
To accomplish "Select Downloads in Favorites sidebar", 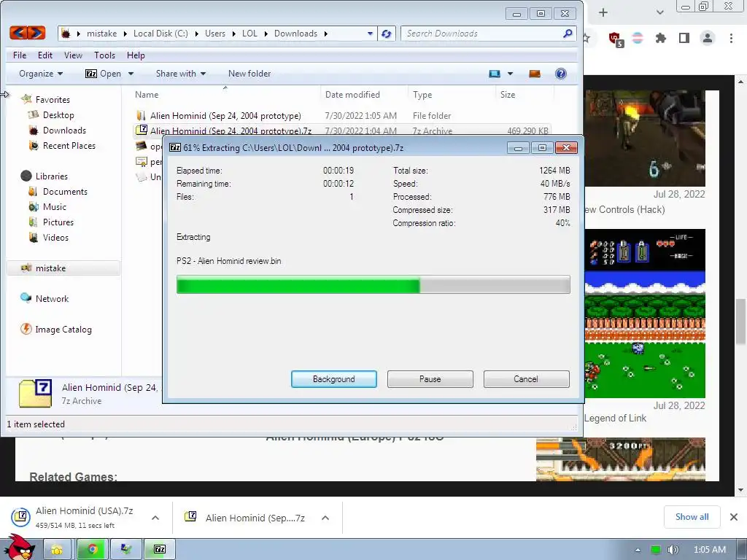I will point(64,130).
